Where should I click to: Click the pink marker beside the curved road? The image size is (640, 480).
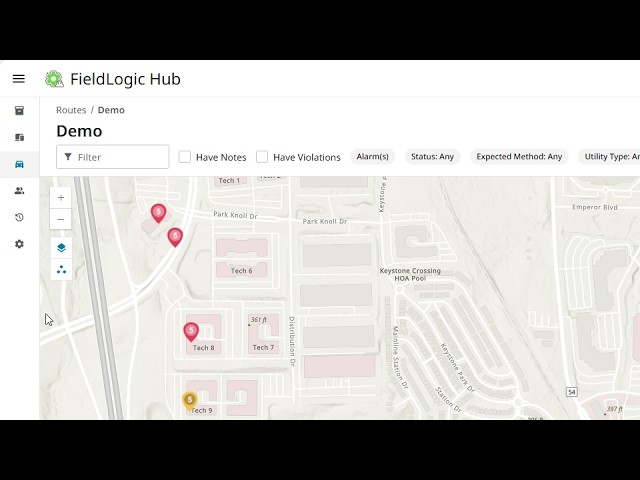(x=175, y=237)
